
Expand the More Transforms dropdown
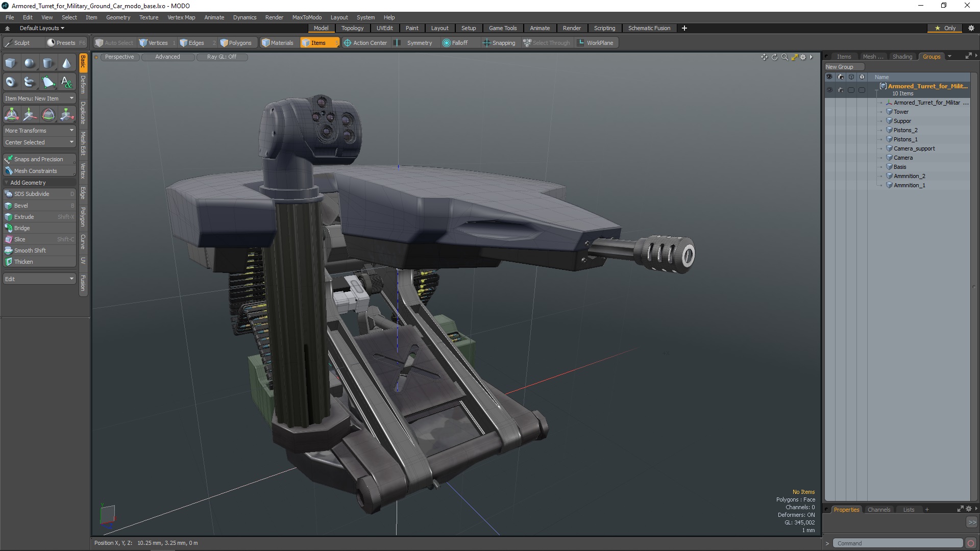pyautogui.click(x=39, y=131)
